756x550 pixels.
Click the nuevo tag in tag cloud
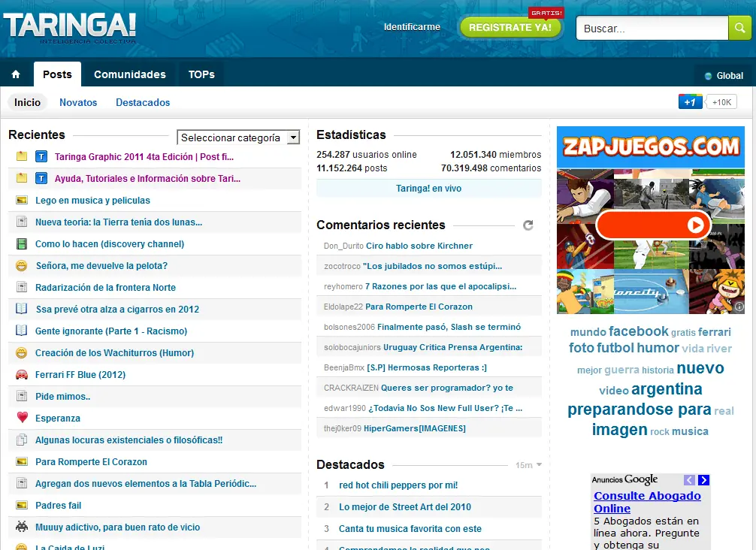(x=700, y=367)
